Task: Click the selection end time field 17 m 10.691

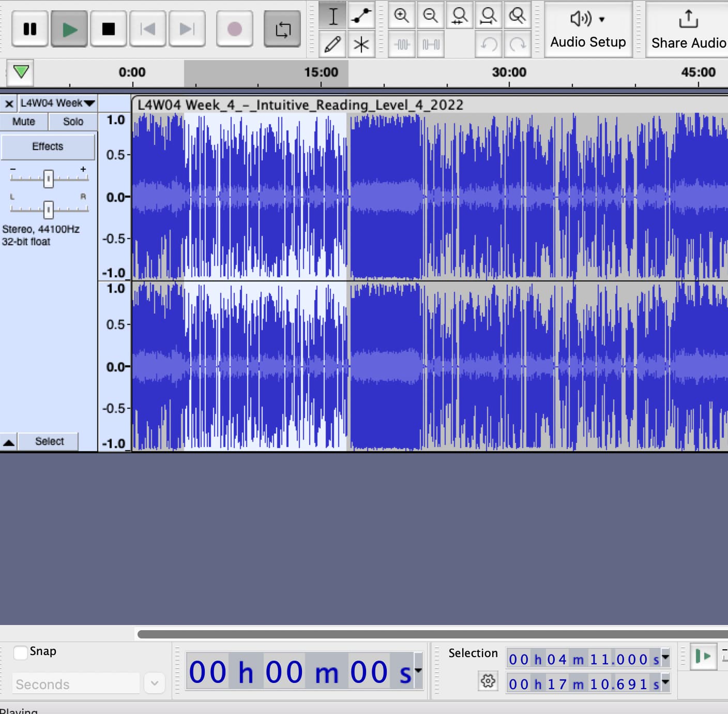Action: 584,684
